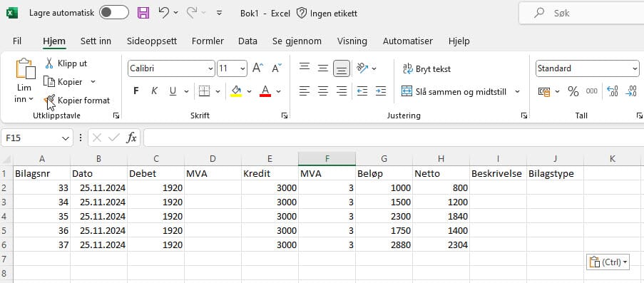
Task: Open the Fil menu tab
Action: coord(17,41)
